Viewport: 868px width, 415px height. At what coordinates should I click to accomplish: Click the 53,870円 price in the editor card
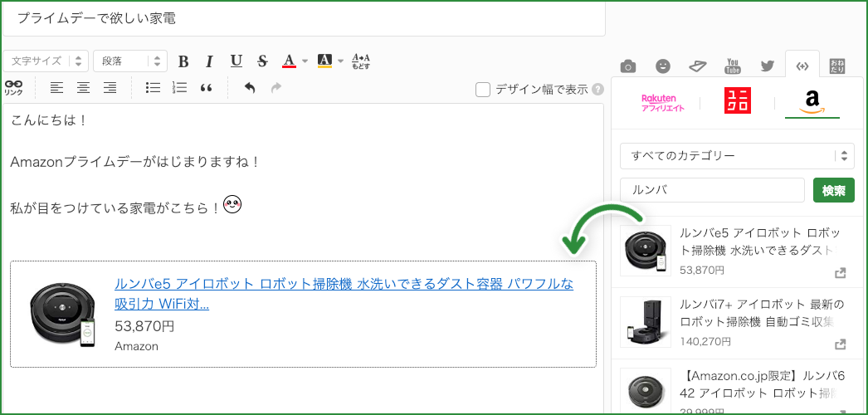click(x=144, y=326)
